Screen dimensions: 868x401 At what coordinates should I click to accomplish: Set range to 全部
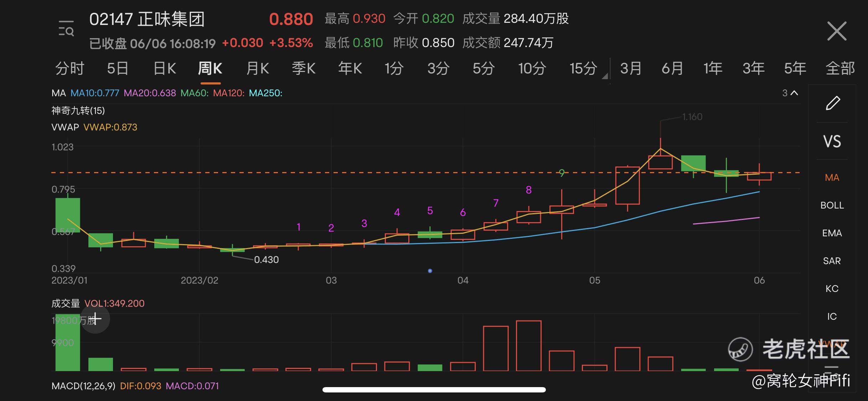tap(840, 68)
